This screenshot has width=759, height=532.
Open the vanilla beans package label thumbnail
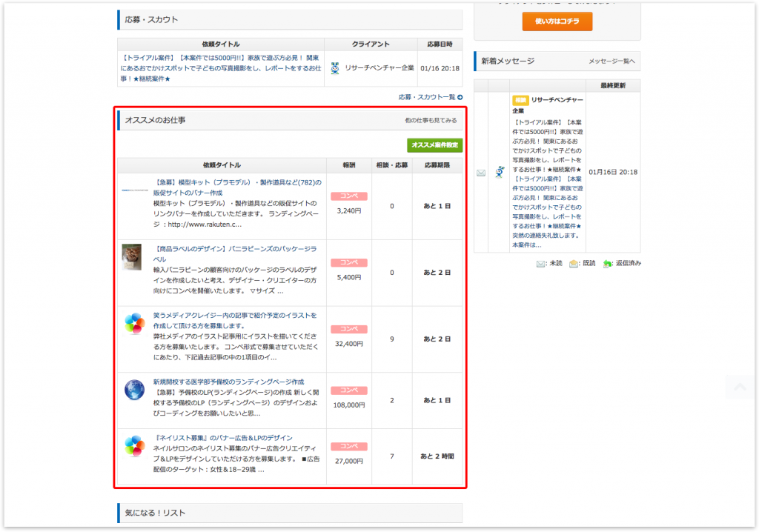coord(132,256)
